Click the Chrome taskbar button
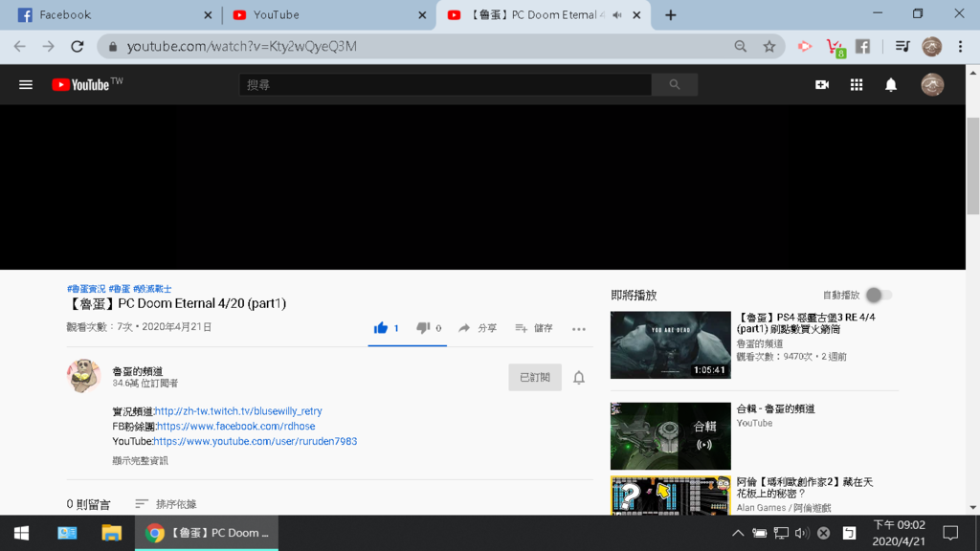The width and height of the screenshot is (980, 551). (207, 533)
